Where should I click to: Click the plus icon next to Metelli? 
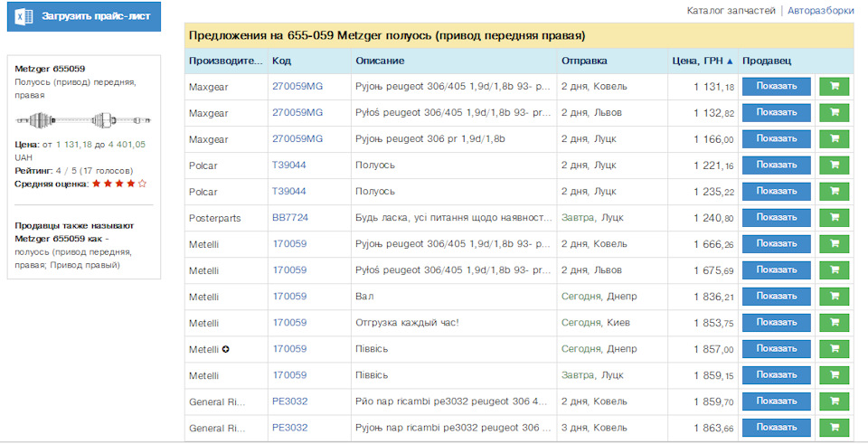[226, 349]
